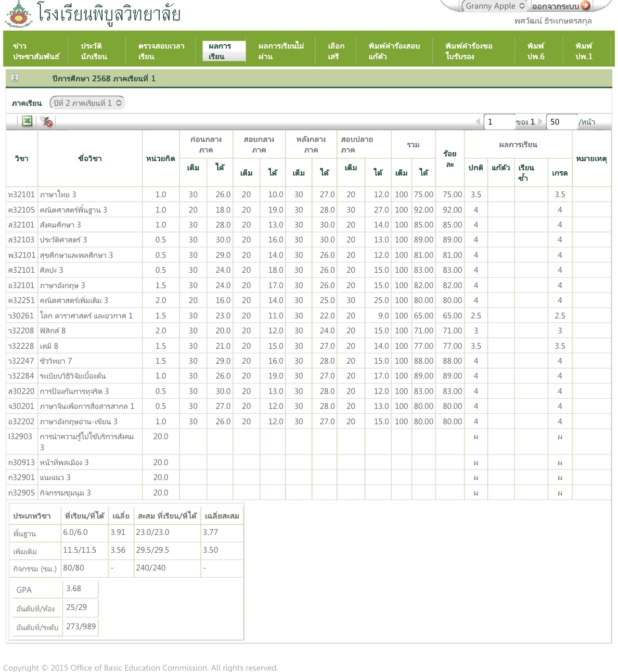
Task: Collapse the ปีการศึกษา 2568 panel
Action: pyautogui.click(x=15, y=78)
